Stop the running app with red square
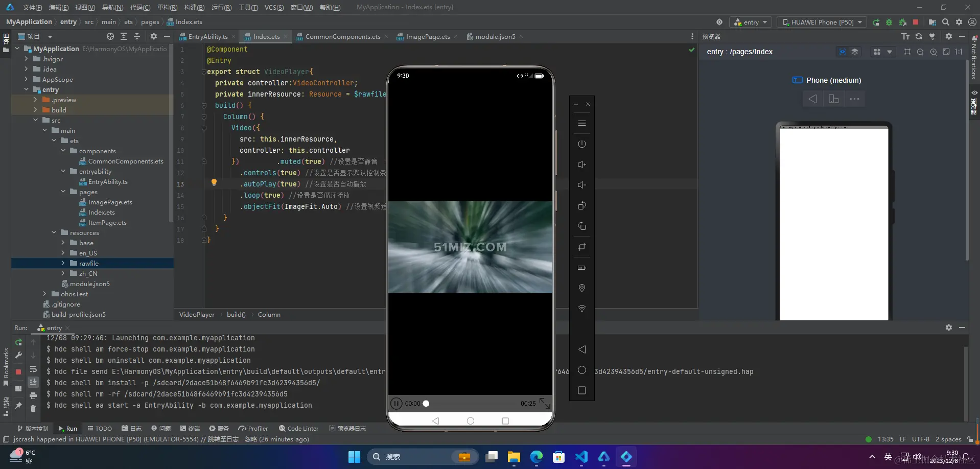Viewport: 980px width, 469px height. pyautogui.click(x=916, y=22)
